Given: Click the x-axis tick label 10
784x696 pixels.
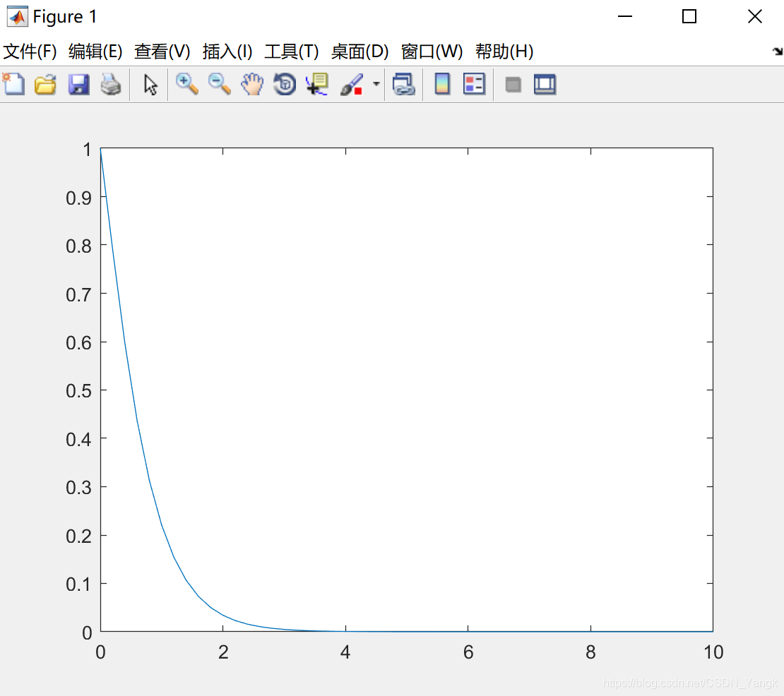Looking at the screenshot, I should tap(713, 652).
